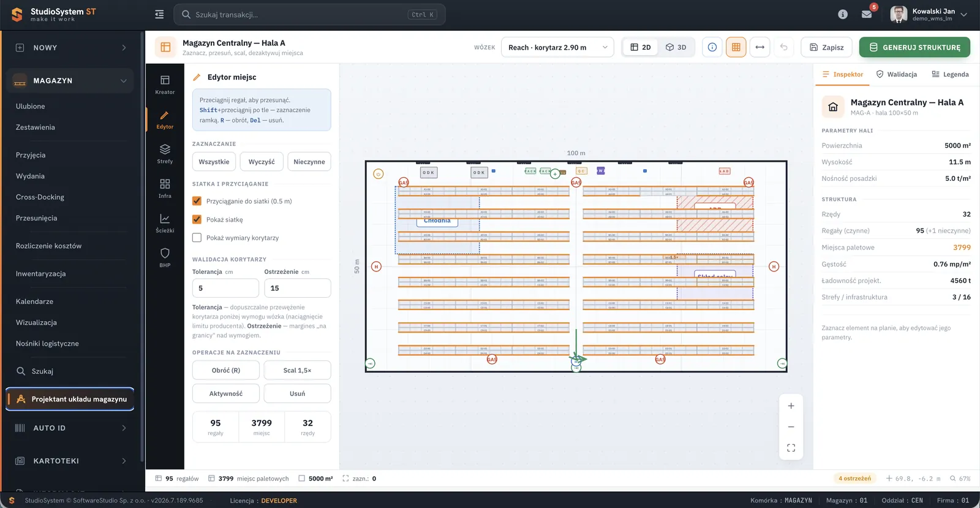Click the Wyczyść selection button
The width and height of the screenshot is (980, 508).
coord(262,162)
